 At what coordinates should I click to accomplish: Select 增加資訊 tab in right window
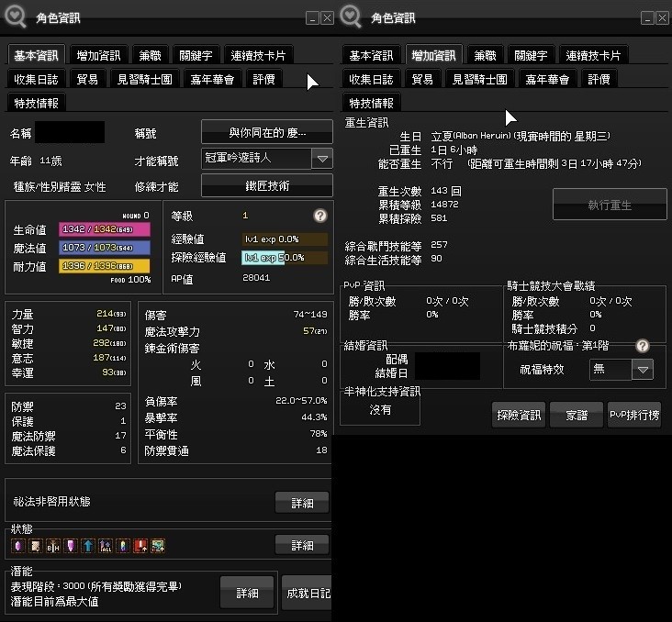(x=433, y=55)
